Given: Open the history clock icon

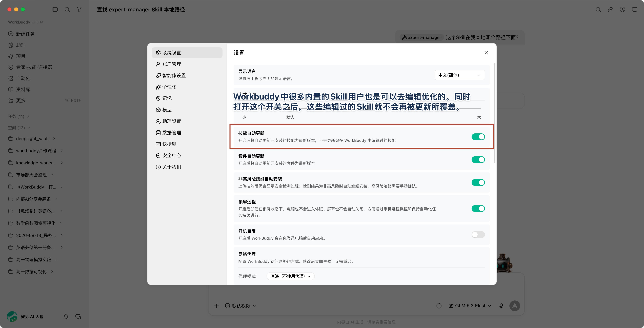Looking at the screenshot, I should [x=622, y=10].
